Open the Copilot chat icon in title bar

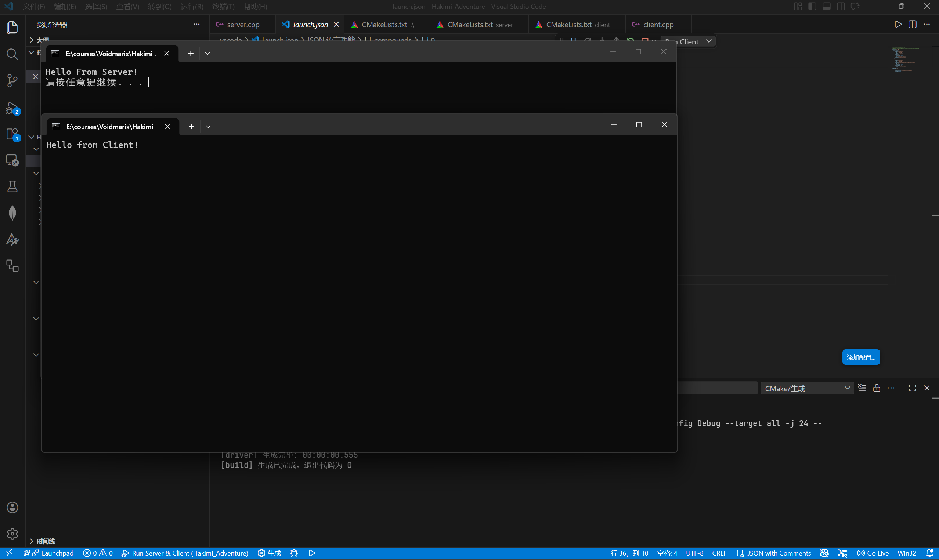[x=855, y=6]
